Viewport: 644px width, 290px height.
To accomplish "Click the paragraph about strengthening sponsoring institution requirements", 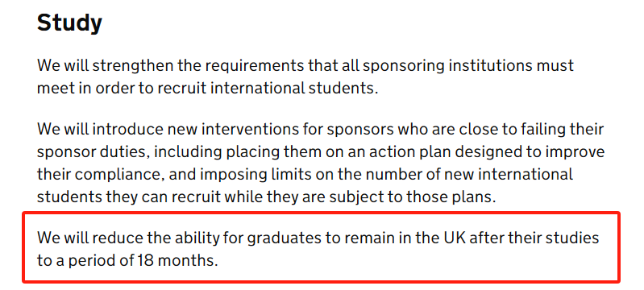I will [305, 77].
